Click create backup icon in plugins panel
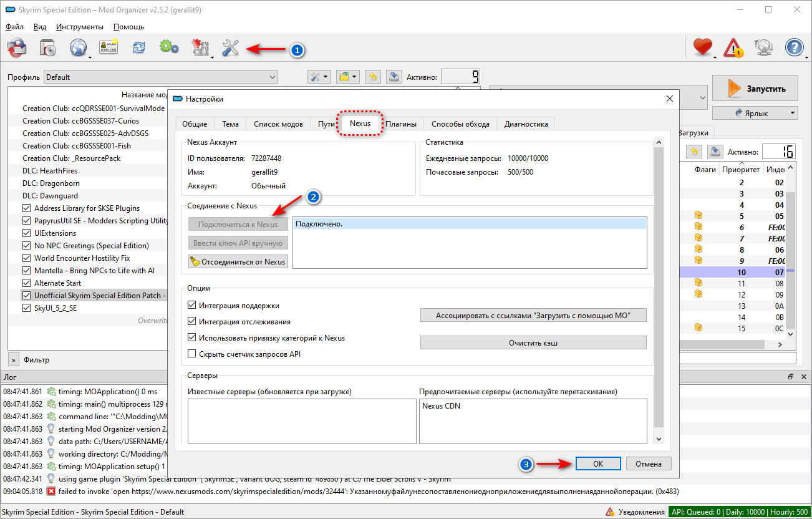 (x=715, y=152)
